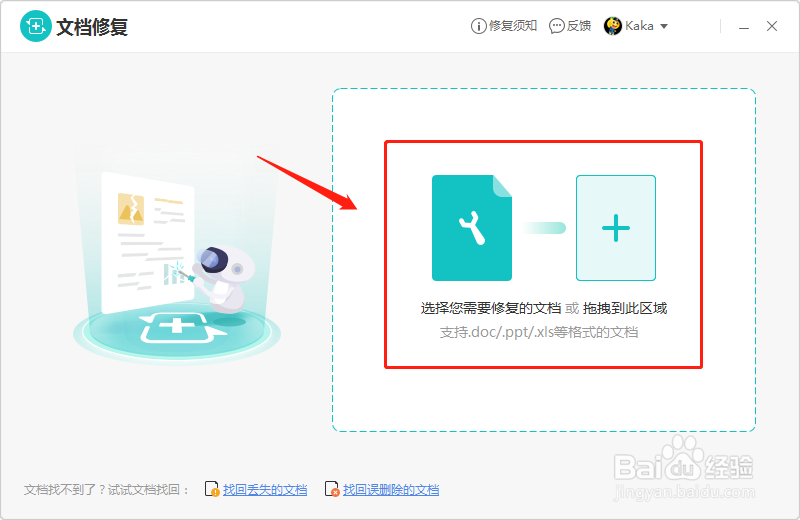Click the Kaka user avatar
This screenshot has height=520, width=800.
(x=612, y=26)
